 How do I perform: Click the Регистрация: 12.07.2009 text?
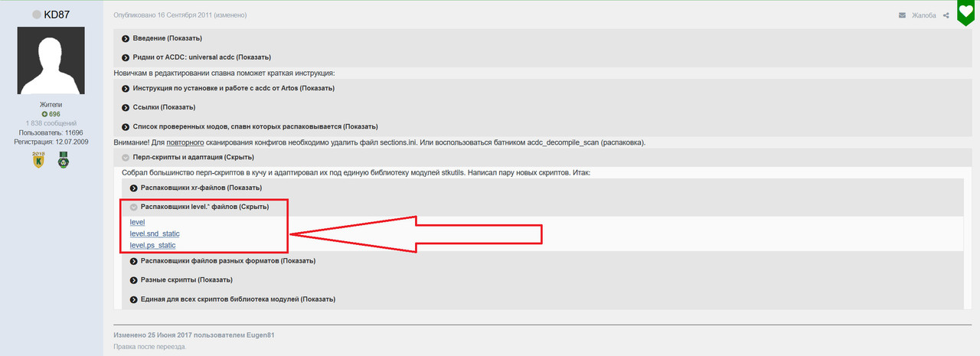click(x=51, y=142)
